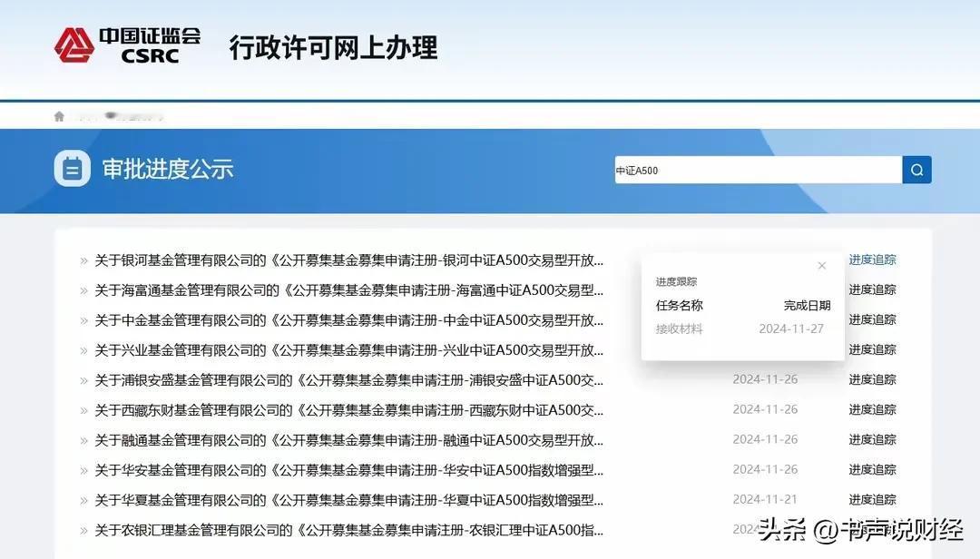Click 进度追踪 for 融通基金 row
The height and width of the screenshot is (559, 980).
[873, 439]
